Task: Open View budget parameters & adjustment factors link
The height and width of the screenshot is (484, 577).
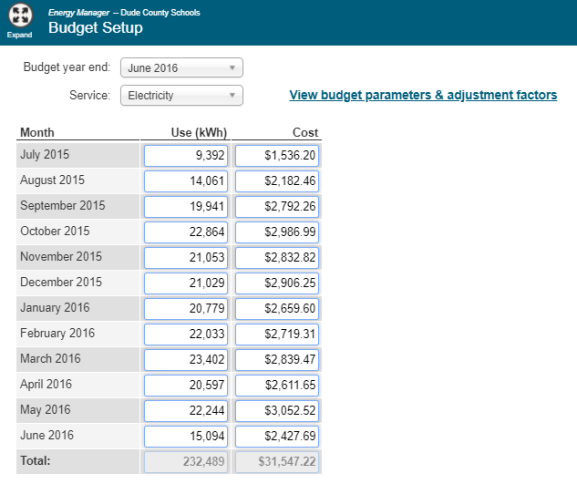Action: 423,95
